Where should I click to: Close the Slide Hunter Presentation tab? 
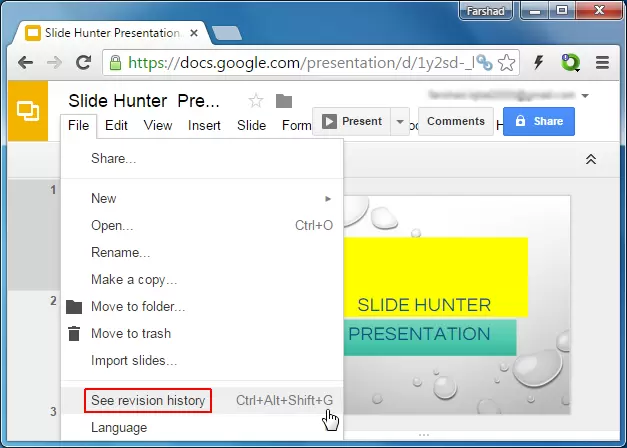click(x=194, y=33)
